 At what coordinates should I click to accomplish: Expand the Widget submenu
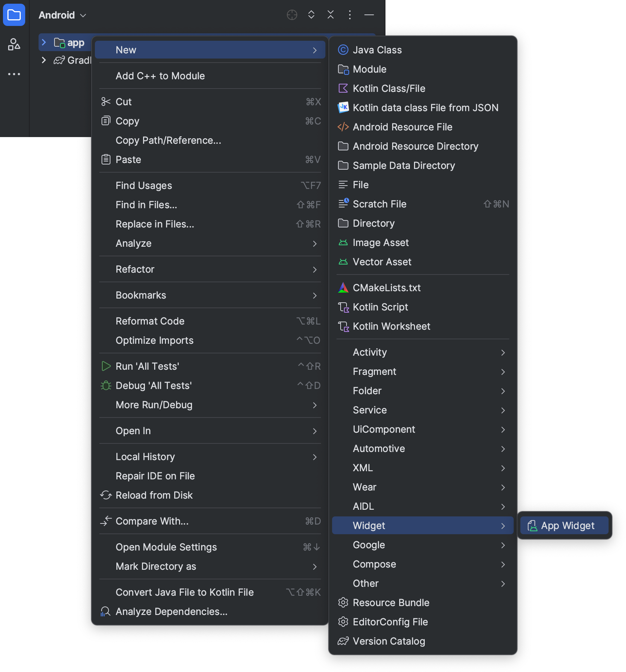coord(423,525)
